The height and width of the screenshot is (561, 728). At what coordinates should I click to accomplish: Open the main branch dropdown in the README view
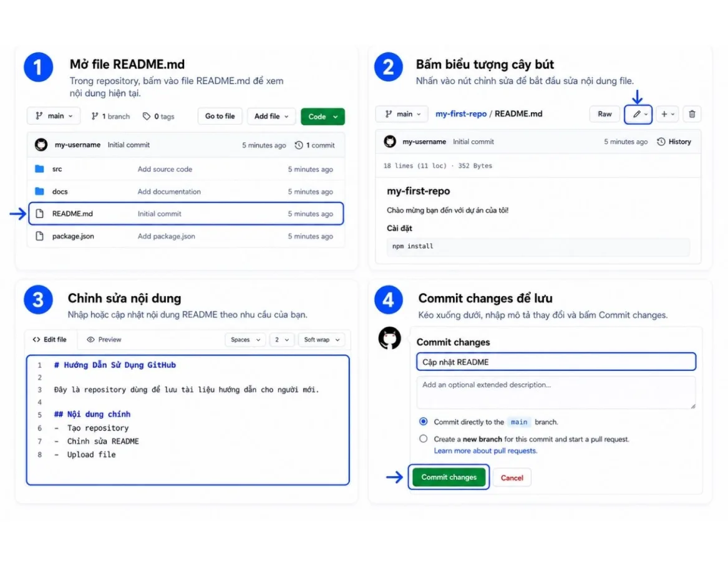[x=402, y=114]
